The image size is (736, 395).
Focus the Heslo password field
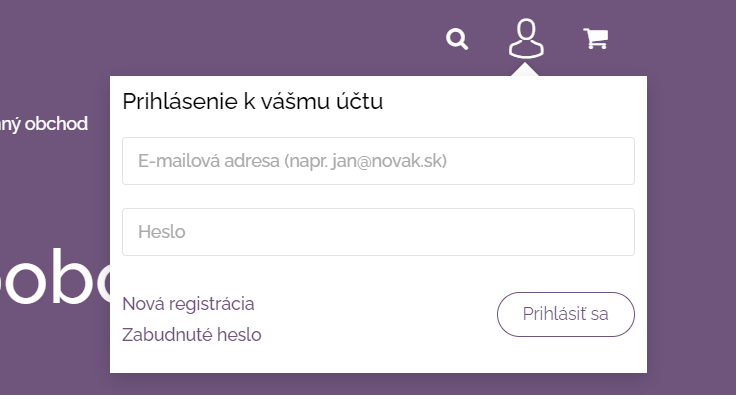coord(378,232)
